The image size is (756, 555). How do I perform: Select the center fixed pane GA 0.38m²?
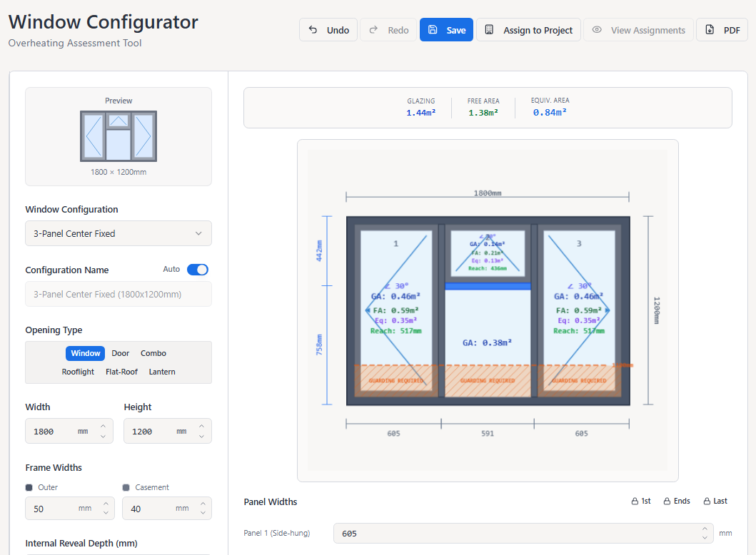coord(488,343)
